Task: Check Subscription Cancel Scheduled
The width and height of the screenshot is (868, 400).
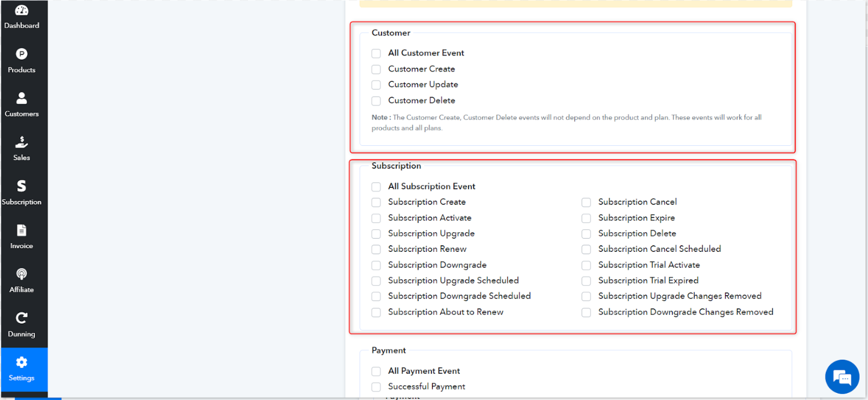Action: coord(586,249)
